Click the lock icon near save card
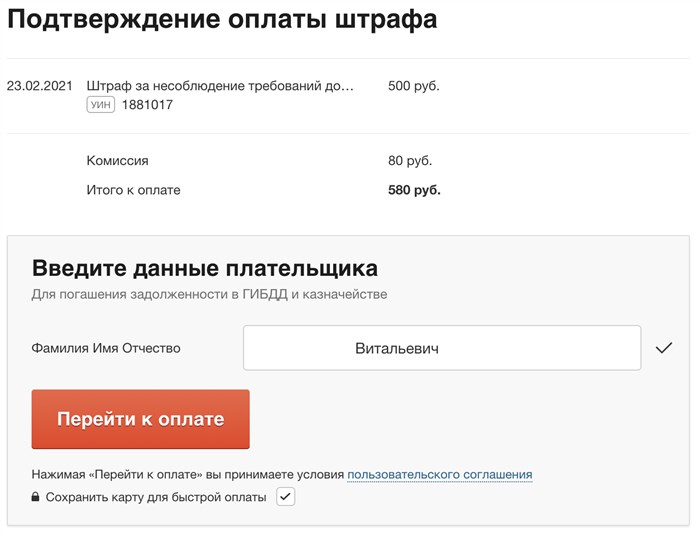 click(36, 497)
